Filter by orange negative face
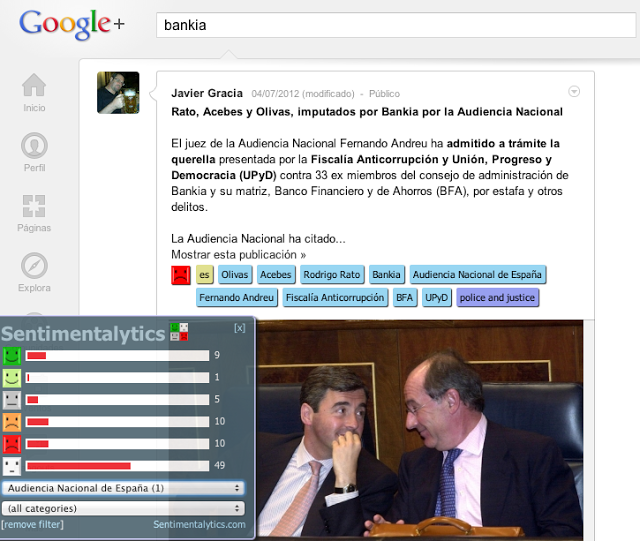 point(12,422)
